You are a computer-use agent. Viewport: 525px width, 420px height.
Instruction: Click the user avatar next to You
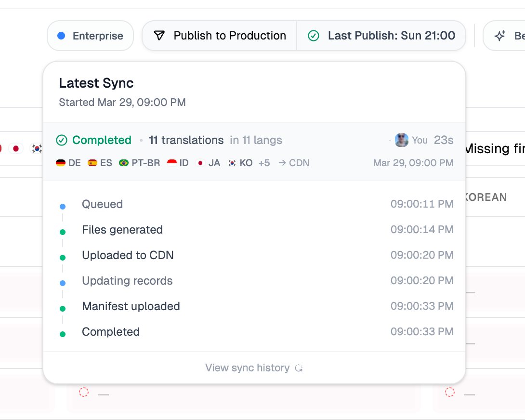click(x=401, y=140)
